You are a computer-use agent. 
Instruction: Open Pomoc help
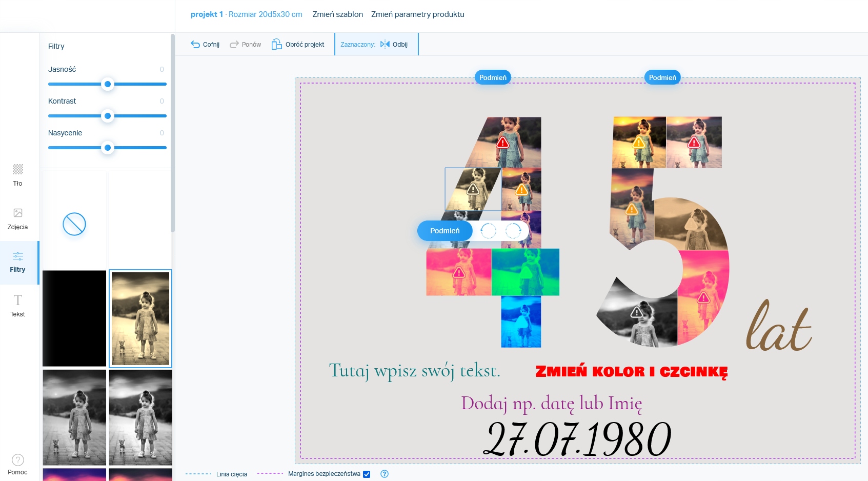(x=17, y=465)
